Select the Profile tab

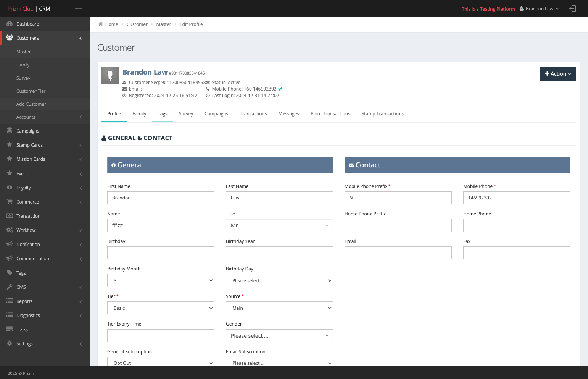(x=114, y=114)
